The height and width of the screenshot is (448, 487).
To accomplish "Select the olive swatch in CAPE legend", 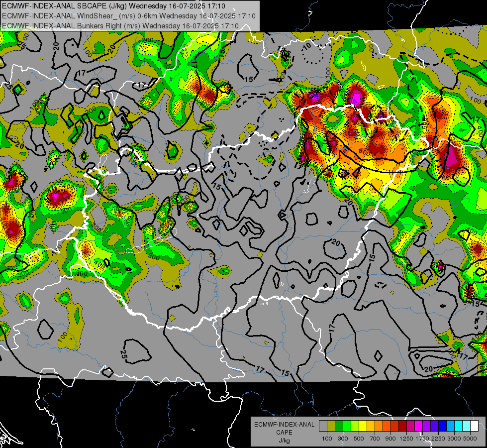I will coord(331,426).
